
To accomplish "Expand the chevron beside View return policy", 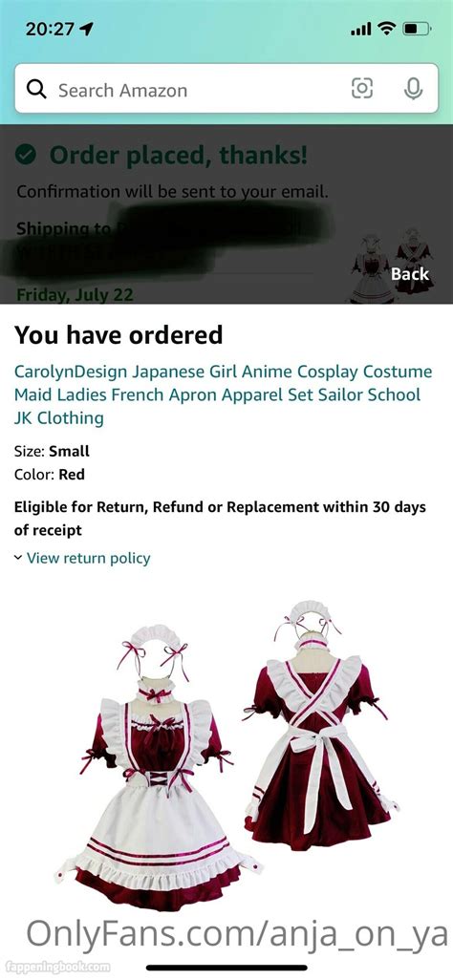I will (18, 557).
